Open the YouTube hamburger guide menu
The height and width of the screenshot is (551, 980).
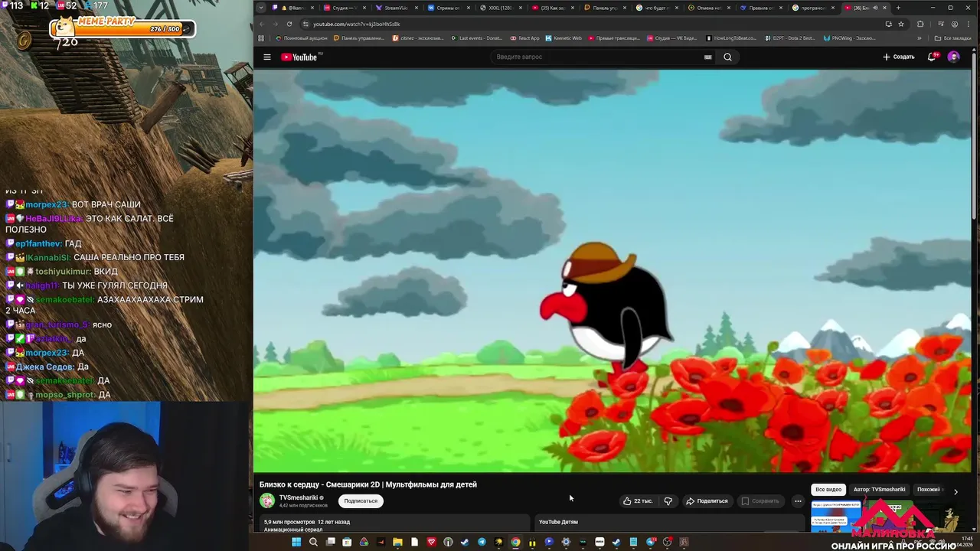click(267, 57)
